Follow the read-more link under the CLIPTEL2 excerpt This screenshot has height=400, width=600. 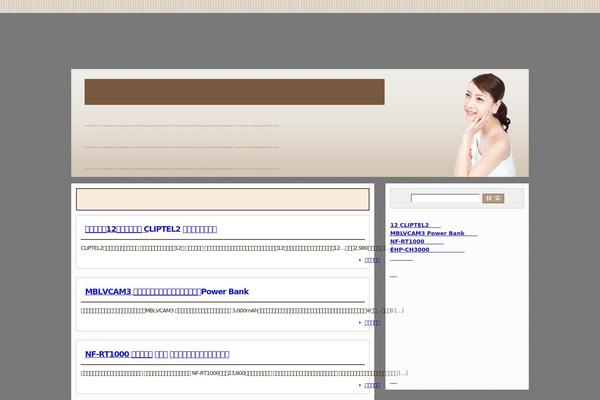(x=372, y=260)
